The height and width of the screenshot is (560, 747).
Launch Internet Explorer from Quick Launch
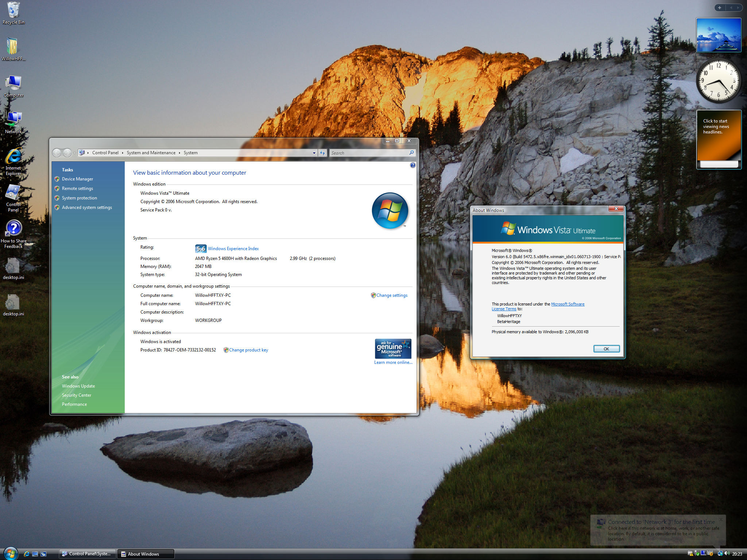pos(27,554)
